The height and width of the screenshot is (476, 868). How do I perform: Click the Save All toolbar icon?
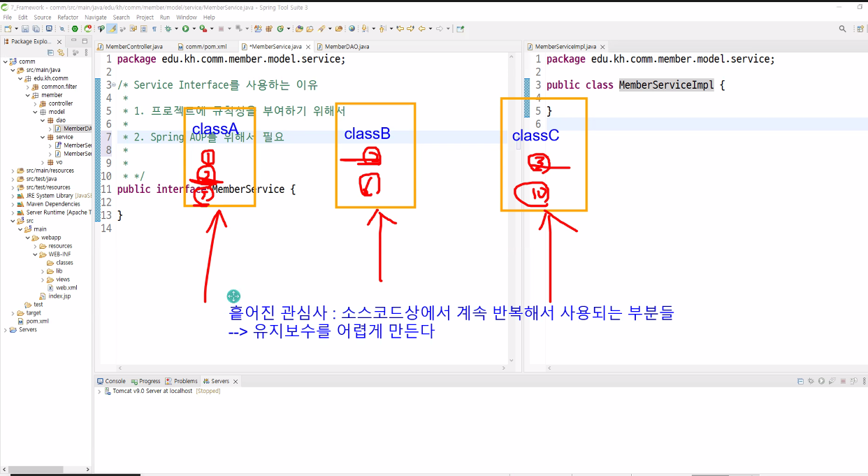36,29
